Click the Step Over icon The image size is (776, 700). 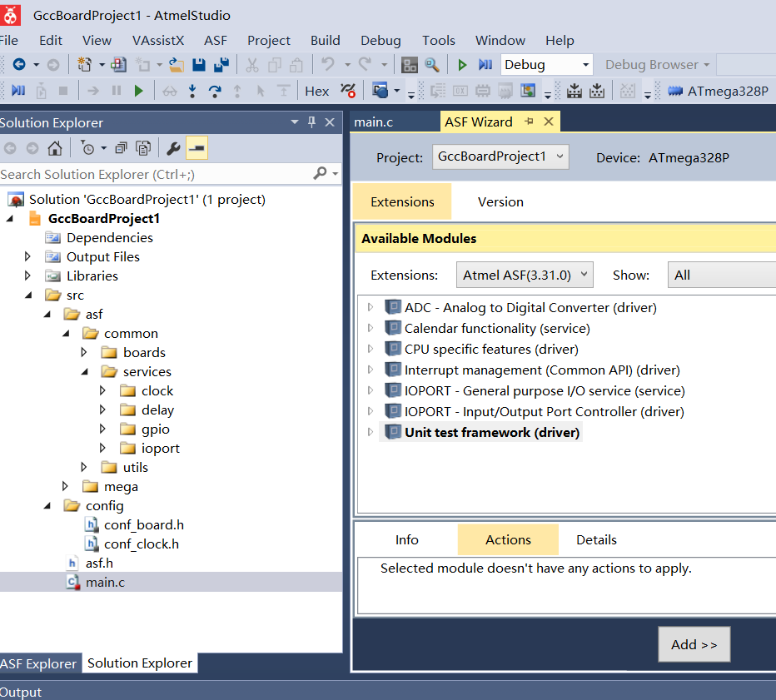215,91
